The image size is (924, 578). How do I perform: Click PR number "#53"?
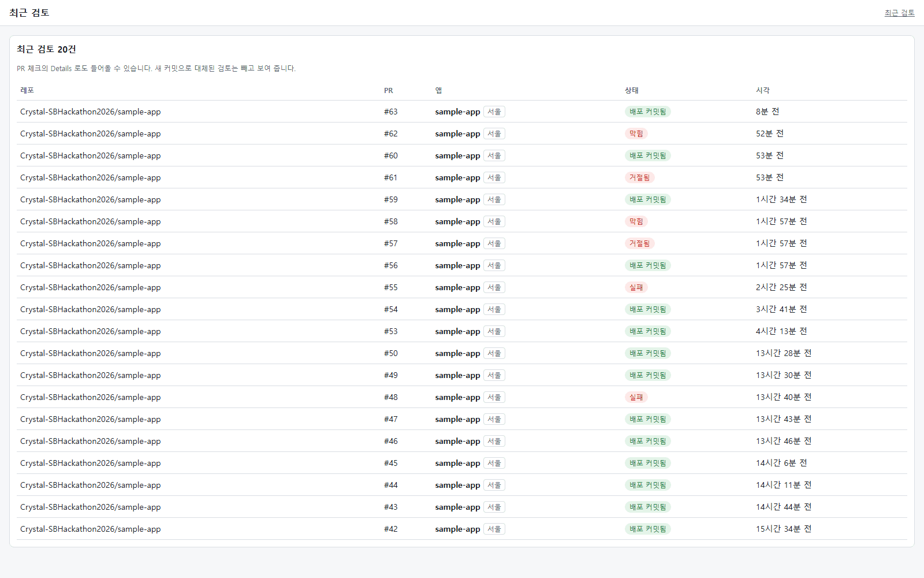pos(391,331)
